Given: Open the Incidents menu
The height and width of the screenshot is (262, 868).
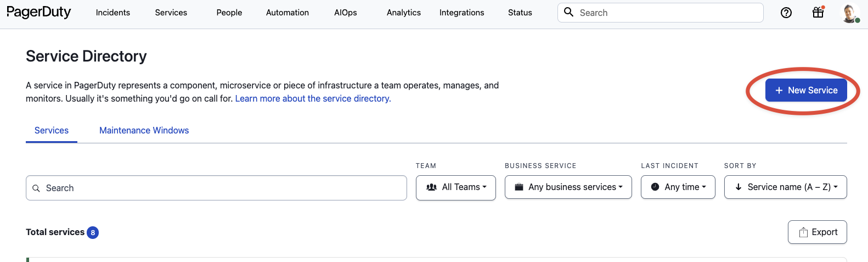Looking at the screenshot, I should point(113,13).
